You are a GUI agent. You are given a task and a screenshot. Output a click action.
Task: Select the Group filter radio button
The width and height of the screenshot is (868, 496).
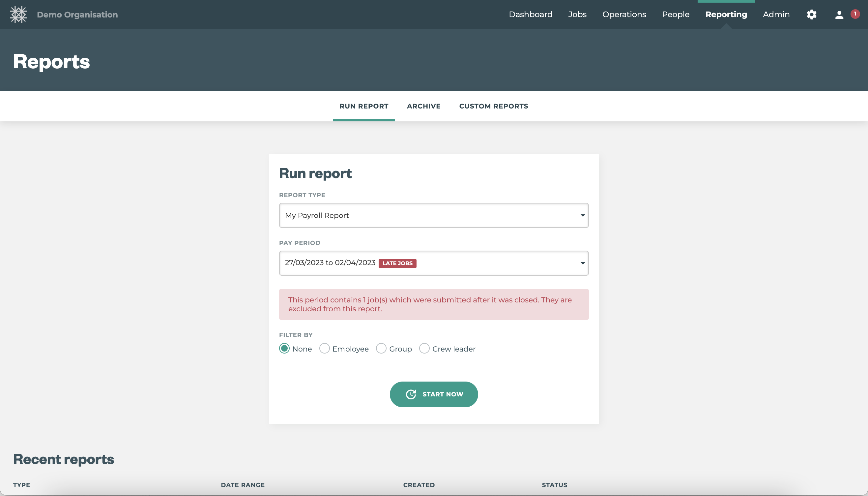point(381,349)
